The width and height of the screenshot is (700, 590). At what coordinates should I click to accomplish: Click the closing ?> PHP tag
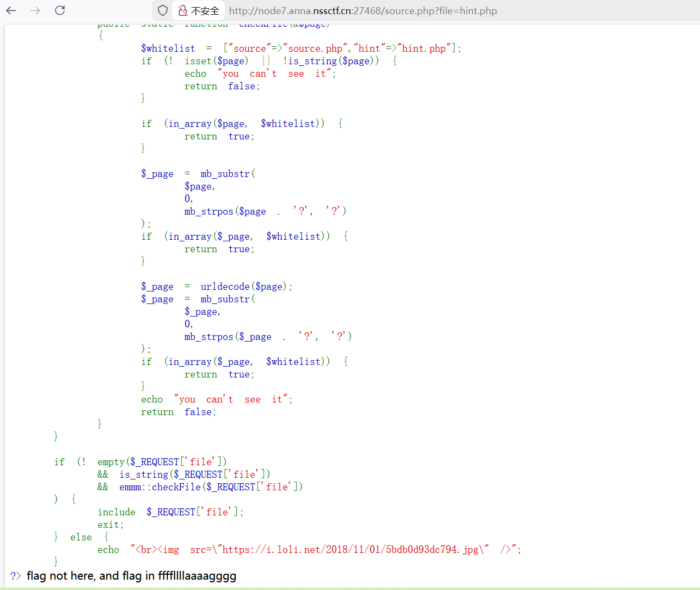coord(15,576)
